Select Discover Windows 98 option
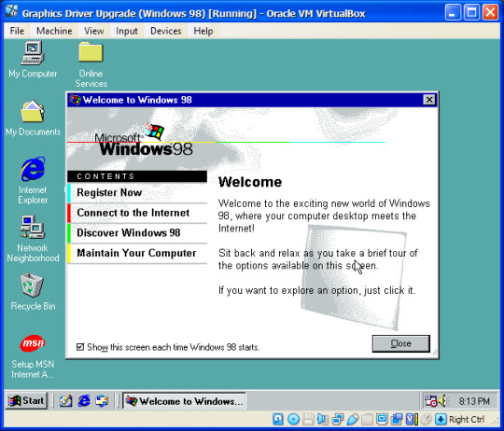This screenshot has width=504, height=431. (137, 233)
